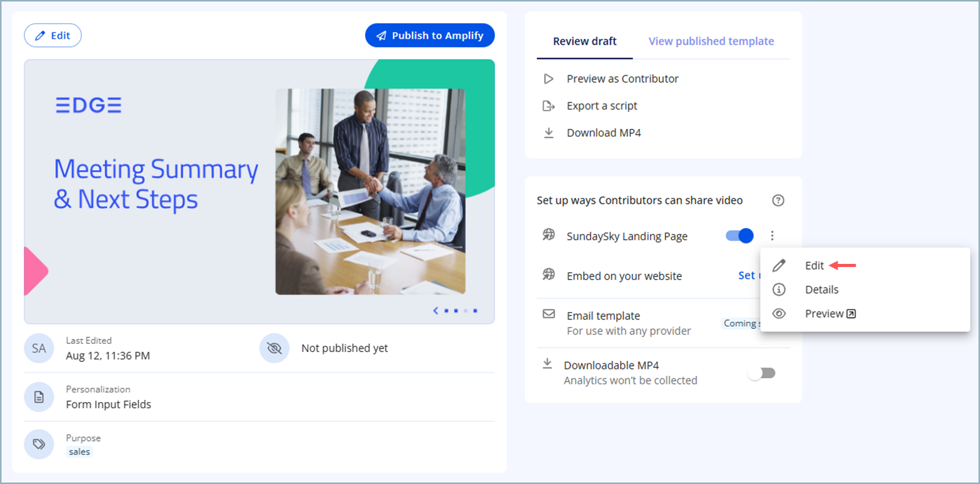Click the Not published yet eye icon
The height and width of the screenshot is (484, 980).
point(274,348)
